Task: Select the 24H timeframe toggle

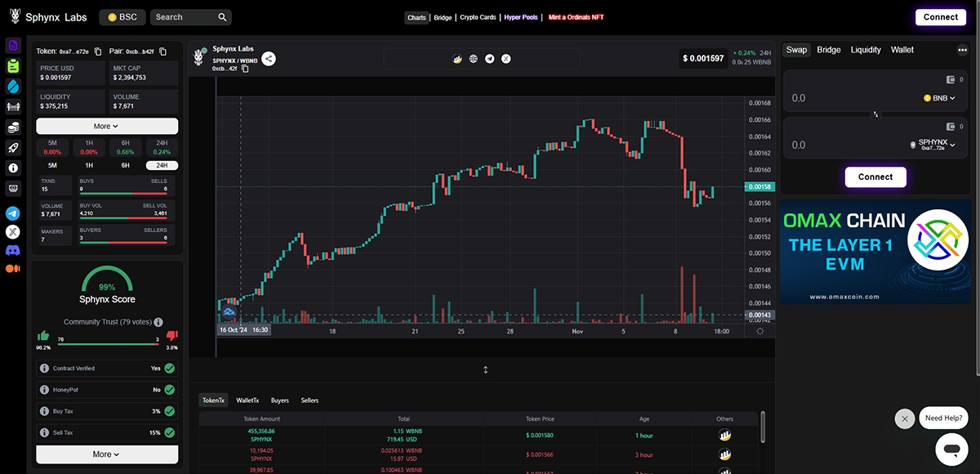Action: point(162,165)
